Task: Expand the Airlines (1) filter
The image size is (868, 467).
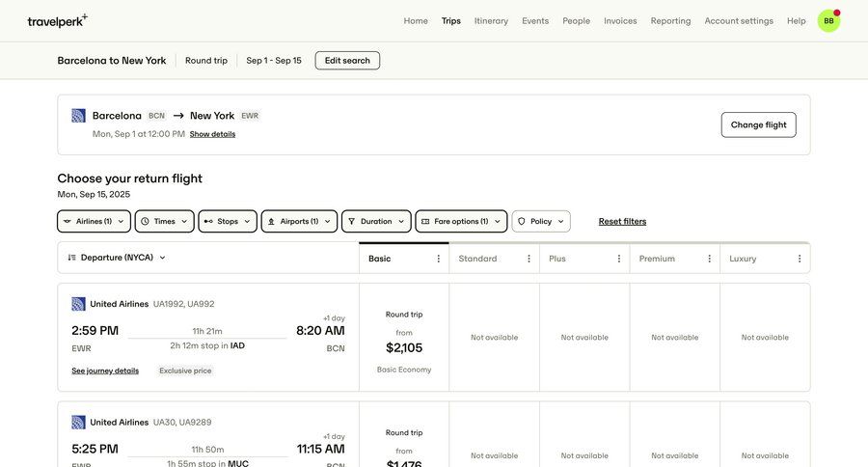Action: (x=94, y=221)
